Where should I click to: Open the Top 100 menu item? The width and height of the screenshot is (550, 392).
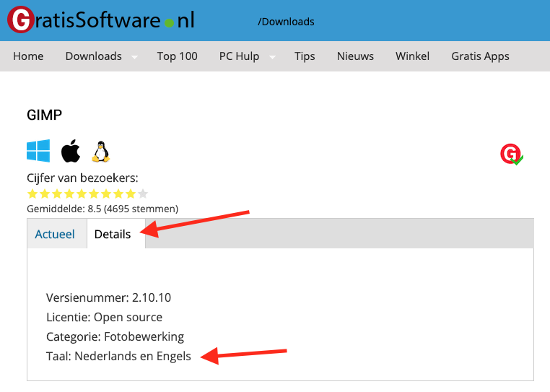177,56
